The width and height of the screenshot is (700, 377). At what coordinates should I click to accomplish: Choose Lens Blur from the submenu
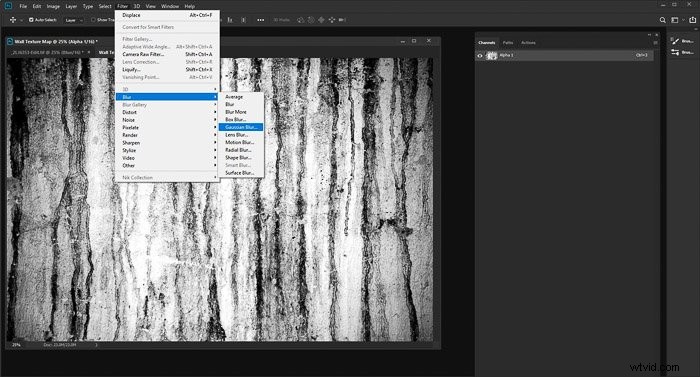[241, 135]
